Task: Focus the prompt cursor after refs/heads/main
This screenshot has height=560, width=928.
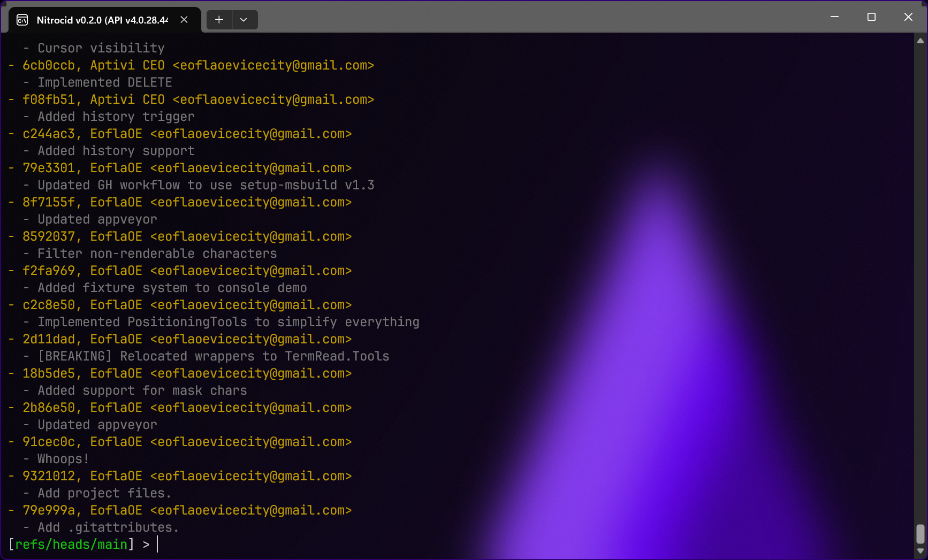Action: pos(158,544)
